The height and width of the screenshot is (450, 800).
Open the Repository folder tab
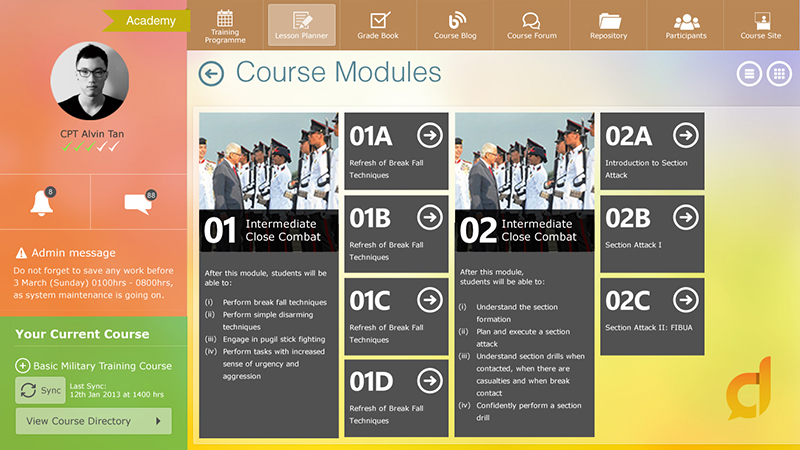609,25
